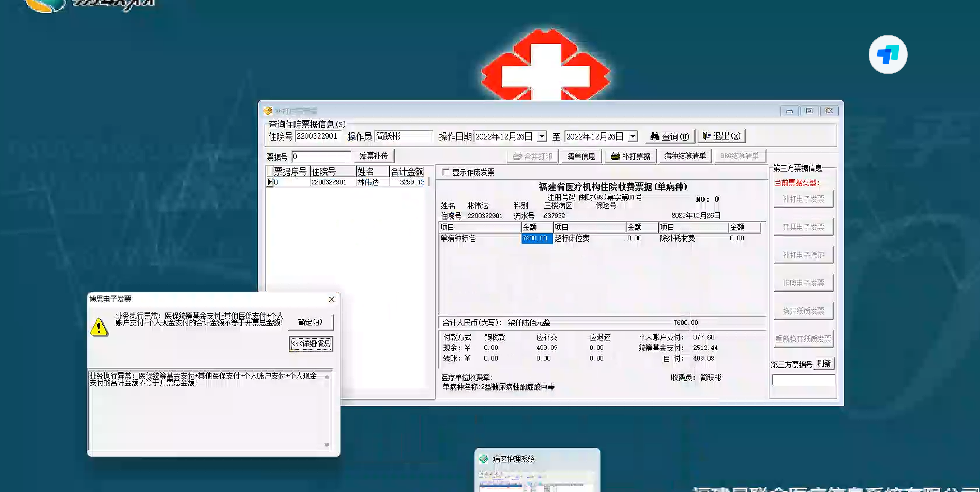Click the 病区护理系统 taskbar preview icon
The height and width of the screenshot is (492, 980).
484,459
